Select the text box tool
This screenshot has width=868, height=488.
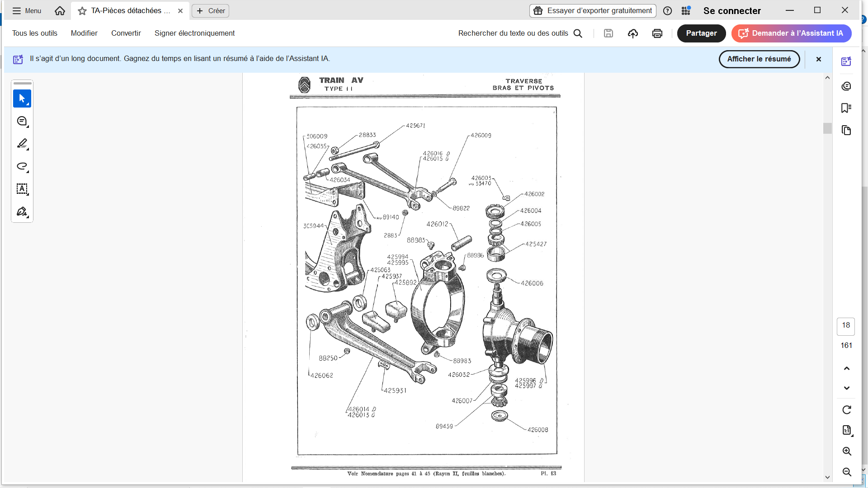pos(22,189)
